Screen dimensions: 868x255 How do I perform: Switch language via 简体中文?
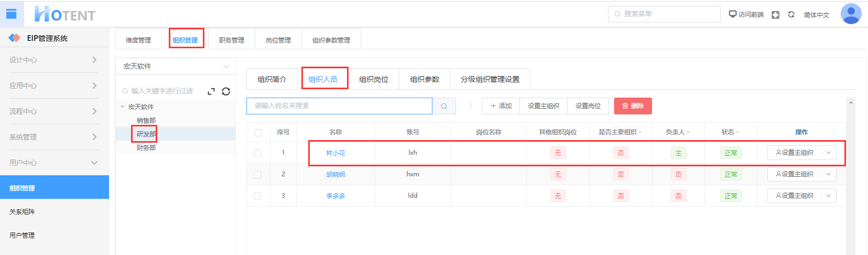(x=817, y=15)
